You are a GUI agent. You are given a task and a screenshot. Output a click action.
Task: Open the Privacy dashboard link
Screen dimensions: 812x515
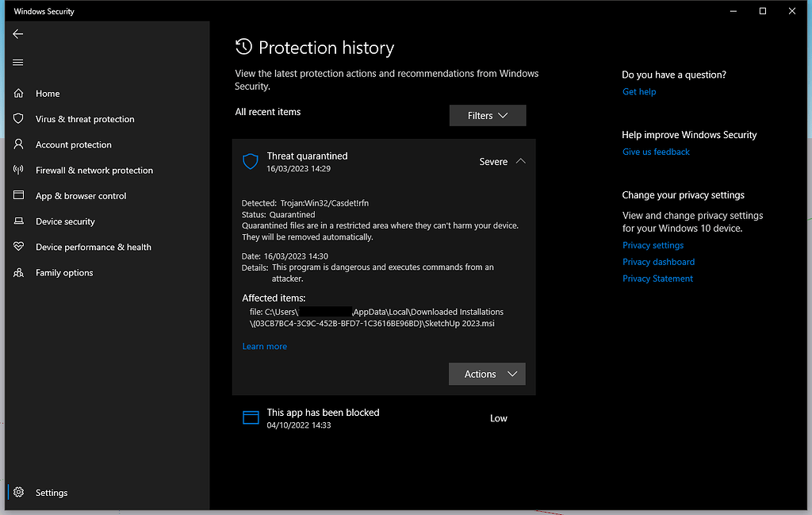(658, 261)
